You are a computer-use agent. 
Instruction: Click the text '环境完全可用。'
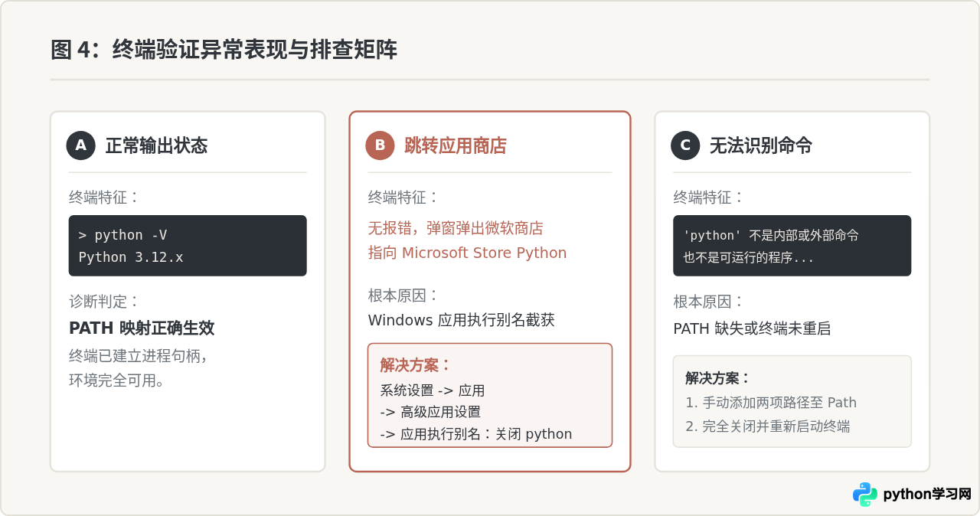point(117,380)
